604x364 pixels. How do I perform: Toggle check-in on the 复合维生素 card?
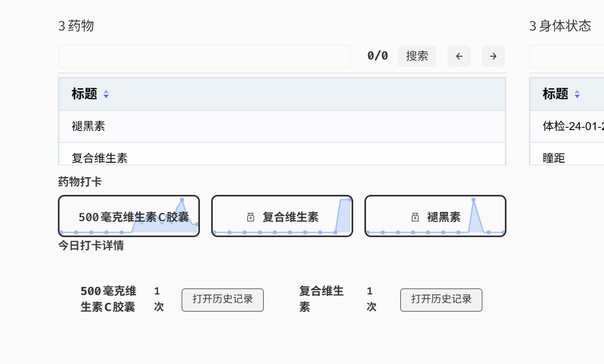282,216
